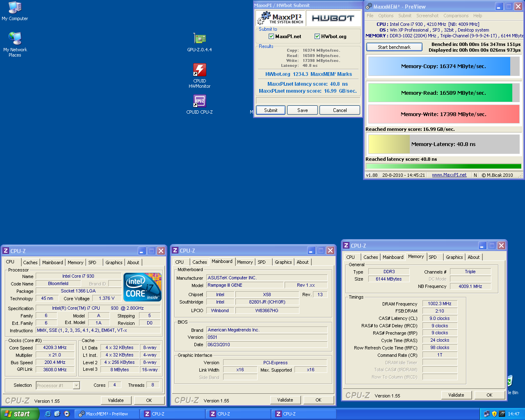This screenshot has height=420, width=525.
Task: Switch to SPD tab in the first CPU-Z window
Action: point(92,262)
